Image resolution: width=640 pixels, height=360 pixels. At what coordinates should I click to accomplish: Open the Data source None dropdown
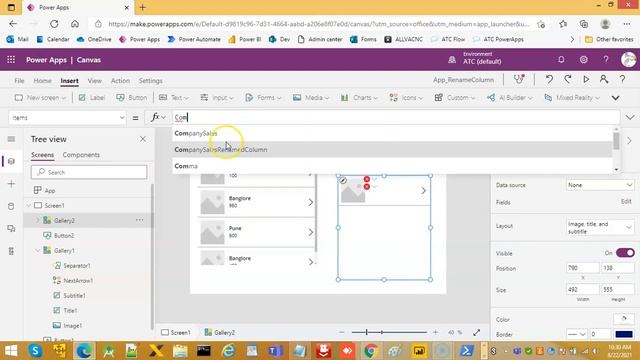[x=600, y=185]
